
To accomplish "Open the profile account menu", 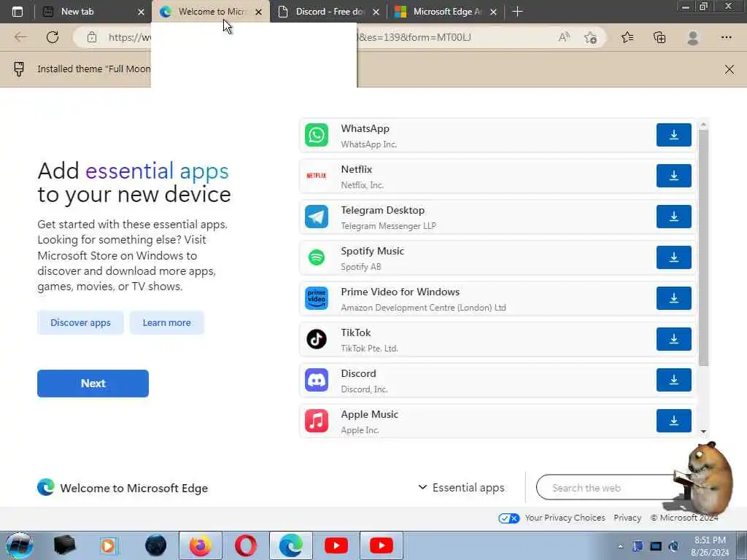I will 693,37.
